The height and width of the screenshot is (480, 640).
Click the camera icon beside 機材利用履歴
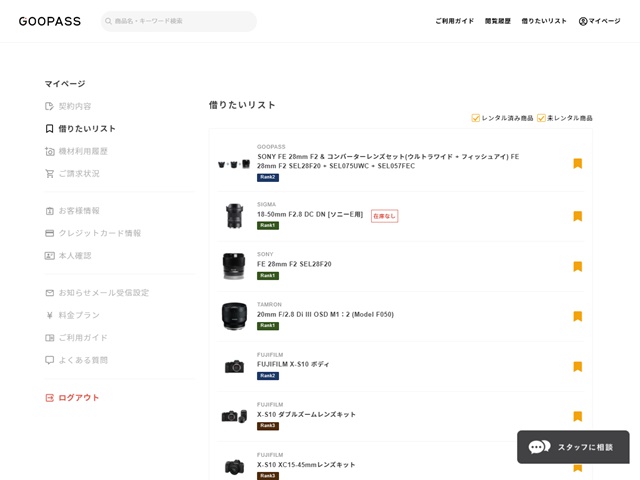pos(49,151)
